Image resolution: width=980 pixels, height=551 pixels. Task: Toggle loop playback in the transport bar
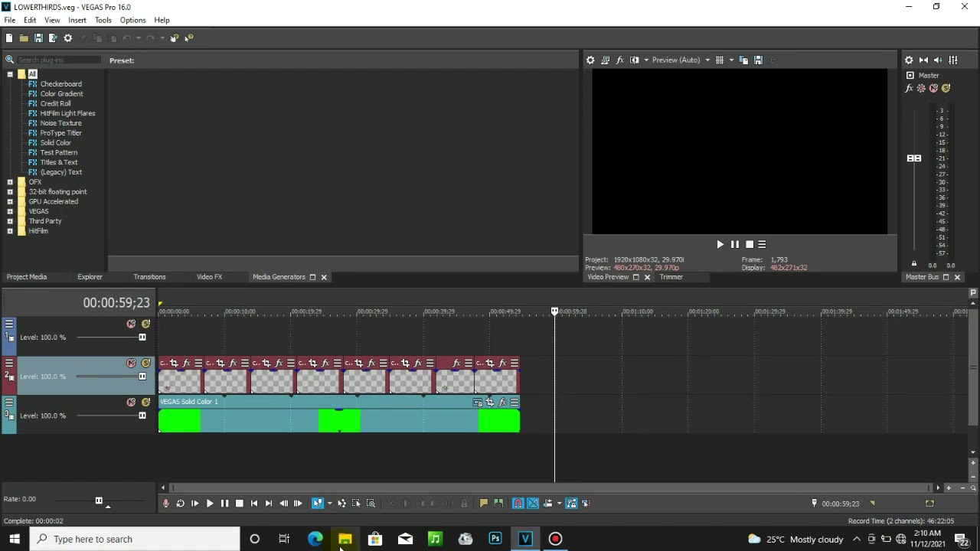click(180, 503)
